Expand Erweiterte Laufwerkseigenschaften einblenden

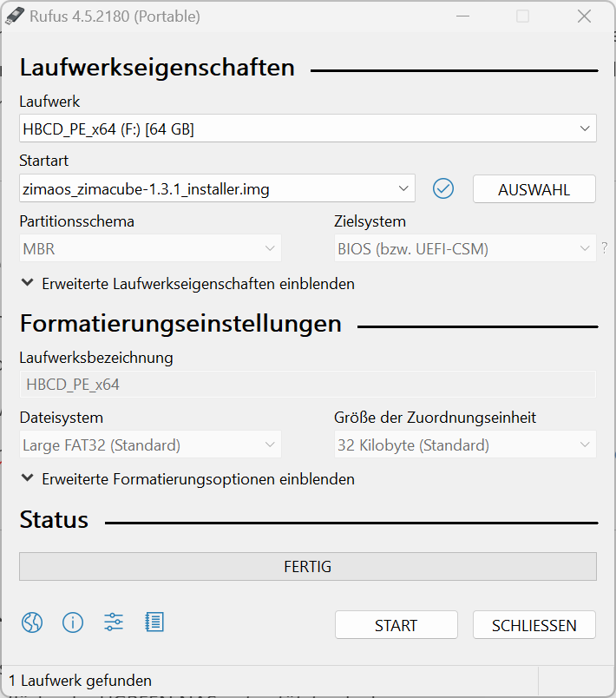187,284
